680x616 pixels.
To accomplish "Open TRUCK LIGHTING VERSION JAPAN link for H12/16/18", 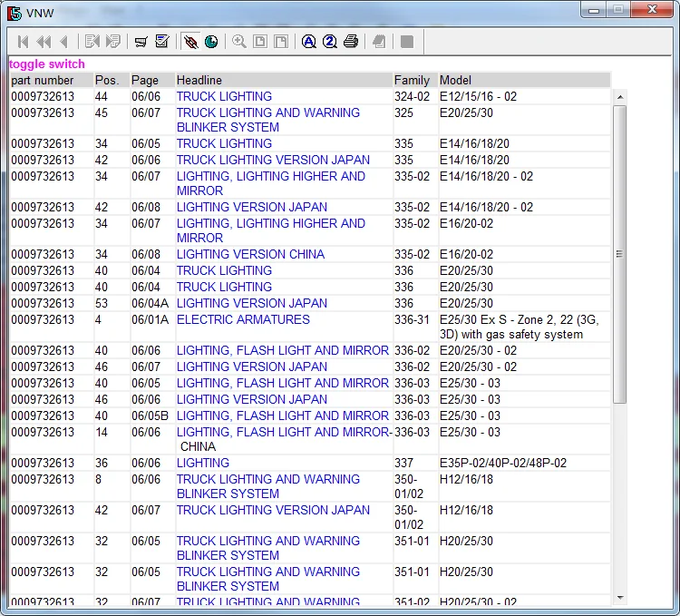I will pos(273,510).
